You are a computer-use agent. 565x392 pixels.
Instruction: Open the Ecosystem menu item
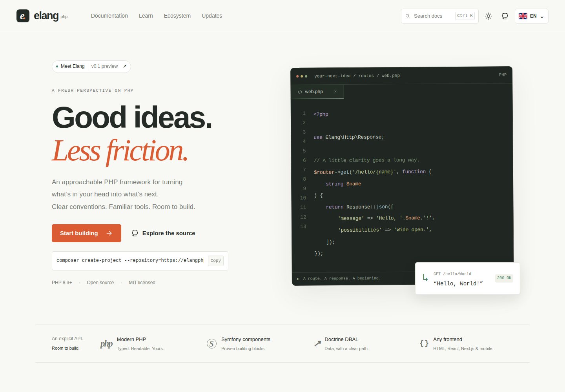click(x=177, y=16)
